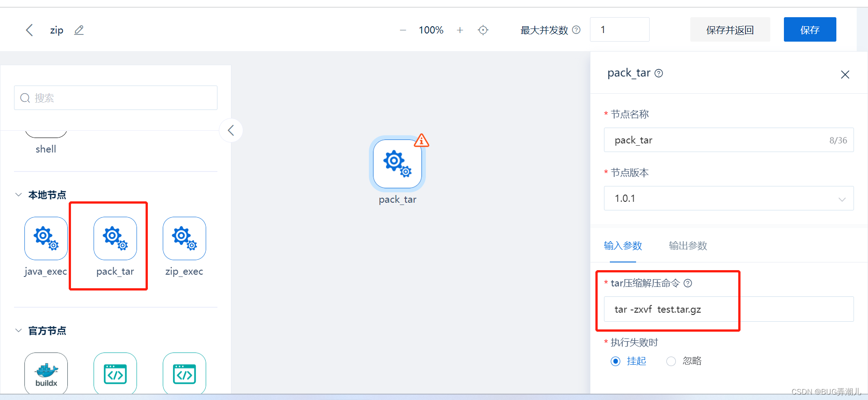Viewport: 868px width, 400px height.
Task: Go back using the top-left arrow
Action: [29, 30]
